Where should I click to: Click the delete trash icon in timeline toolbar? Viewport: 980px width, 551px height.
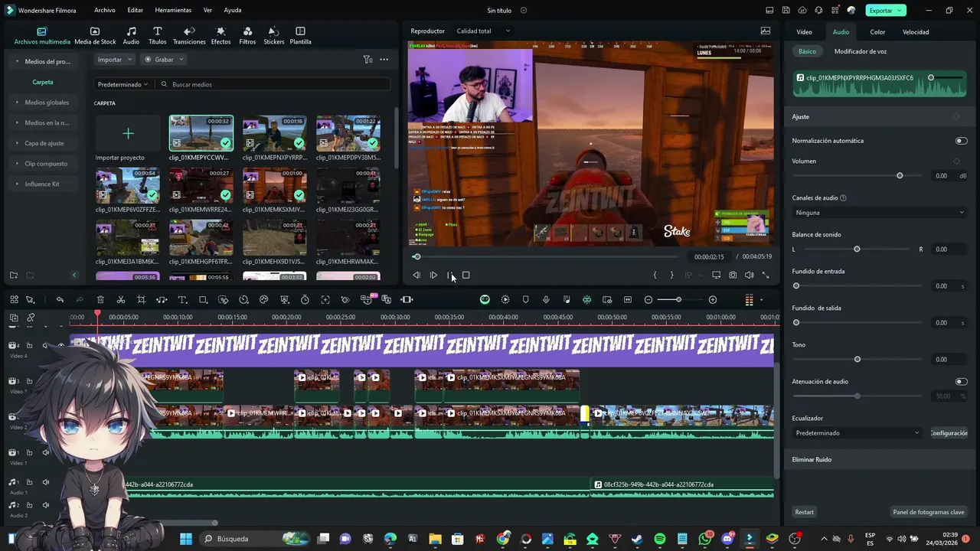(x=100, y=299)
